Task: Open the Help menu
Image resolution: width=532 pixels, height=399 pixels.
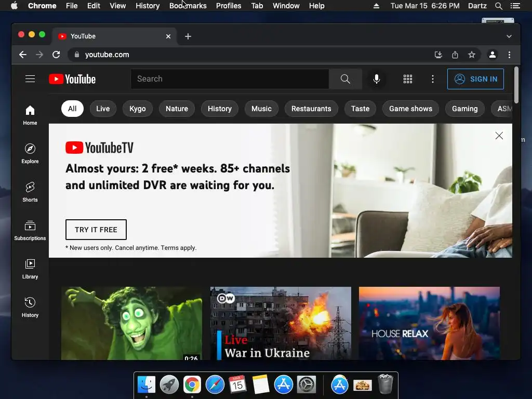Action: coord(316,6)
